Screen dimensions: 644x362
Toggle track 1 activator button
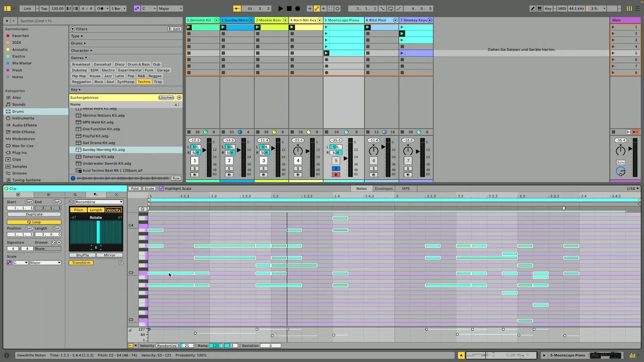pos(195,161)
